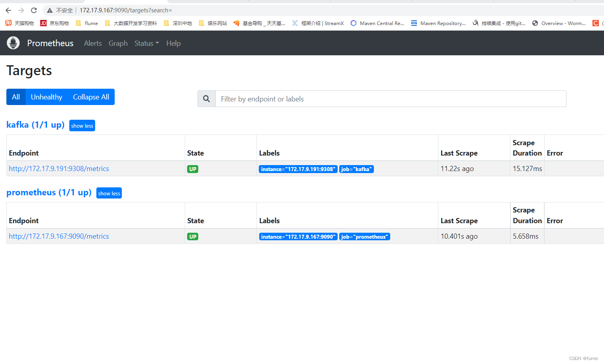Open the 娱乐网站 bookmark folder
This screenshot has height=364, width=604.
pos(213,23)
